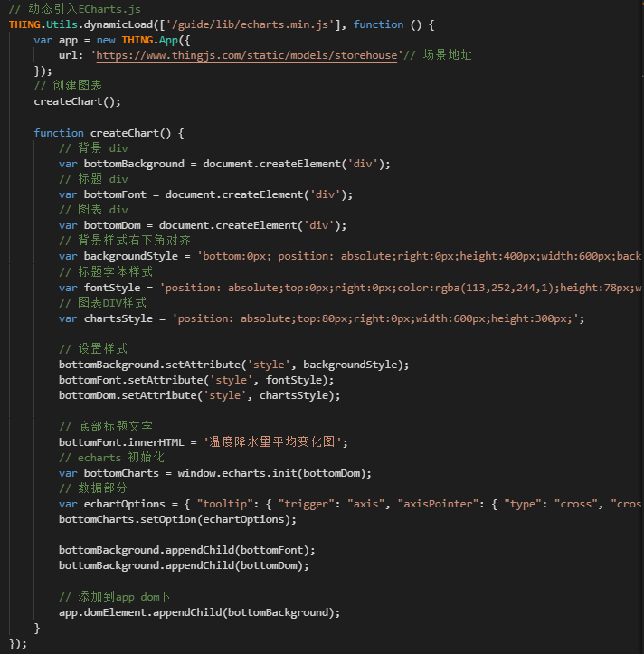Click the comment '// 数据部分'
Screen dimensions: 644x654
(93, 488)
